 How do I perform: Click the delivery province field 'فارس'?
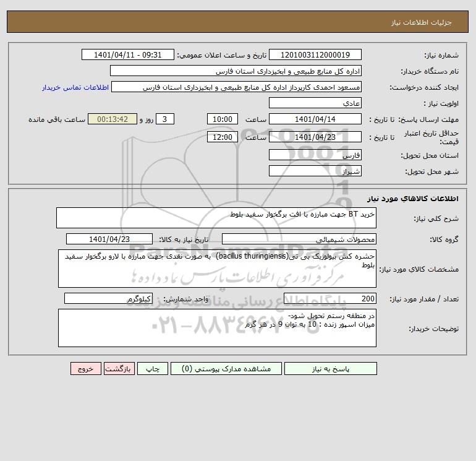[x=315, y=155]
